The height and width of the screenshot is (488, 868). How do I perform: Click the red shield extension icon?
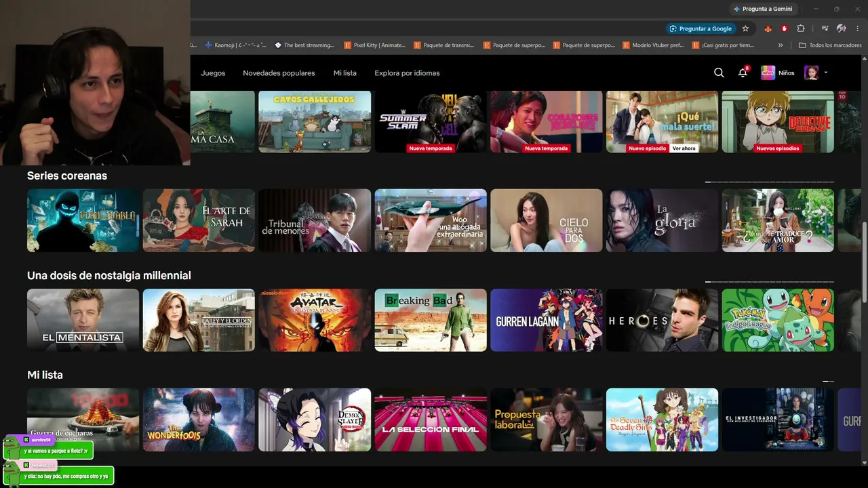(785, 28)
